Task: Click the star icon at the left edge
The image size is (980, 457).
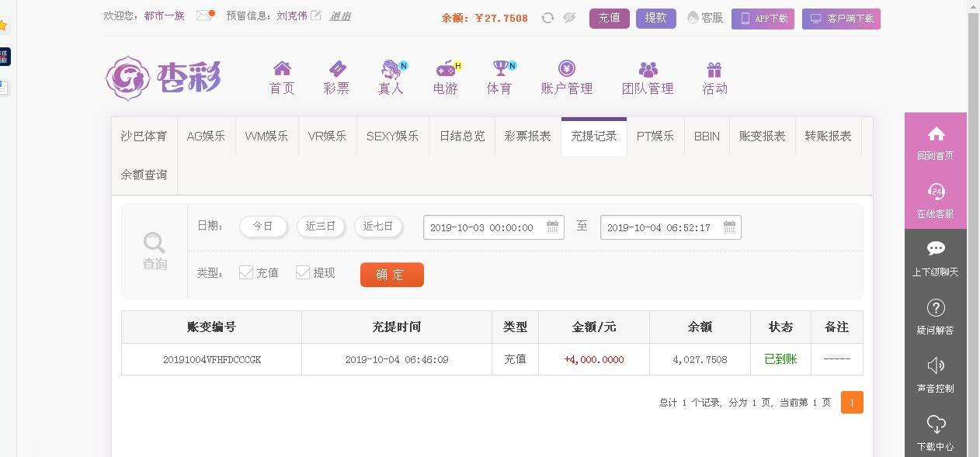Action: [x=3, y=26]
